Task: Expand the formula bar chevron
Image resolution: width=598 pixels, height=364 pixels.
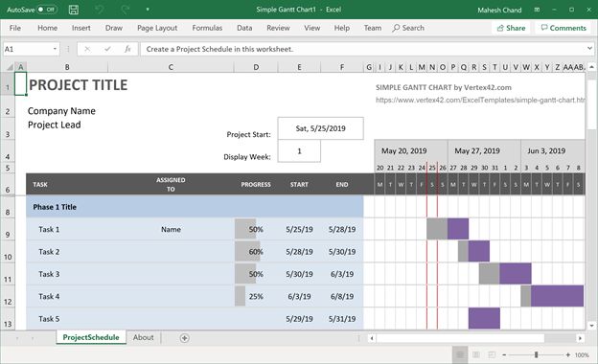Action: point(589,49)
